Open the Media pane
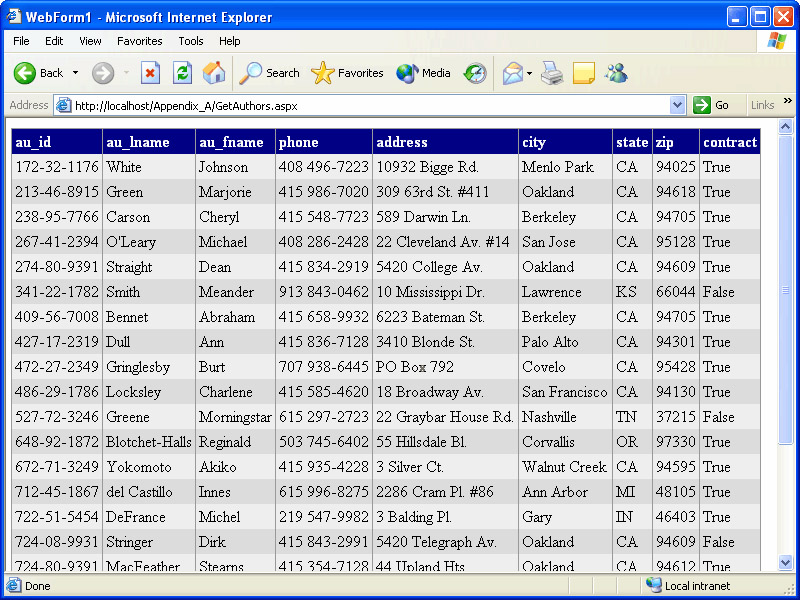Image resolution: width=800 pixels, height=600 pixels. 423,73
